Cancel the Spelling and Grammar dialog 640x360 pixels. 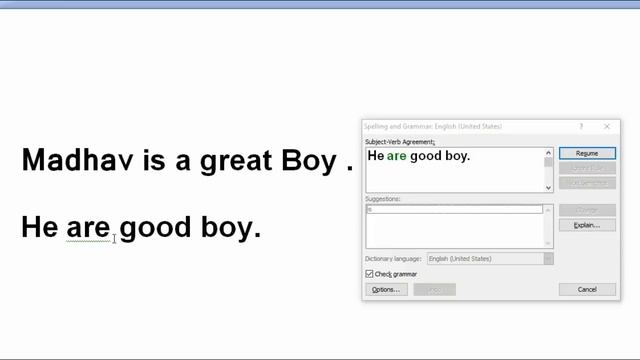pyautogui.click(x=587, y=289)
